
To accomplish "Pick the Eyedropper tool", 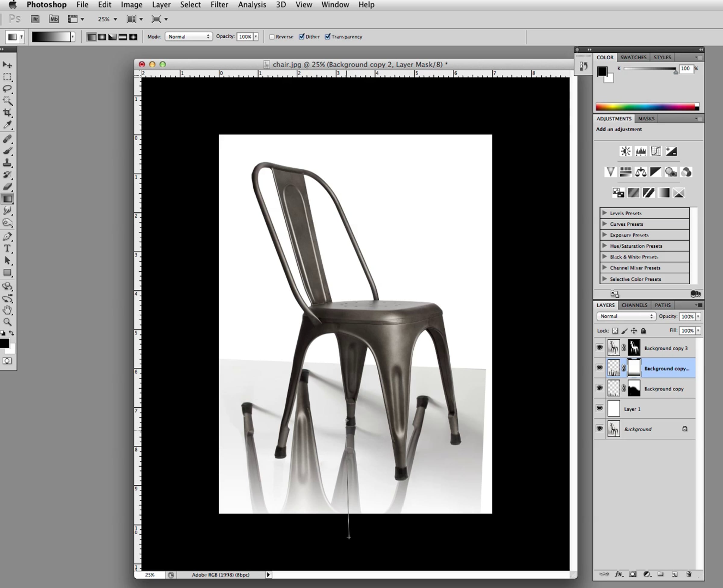I will (8, 125).
